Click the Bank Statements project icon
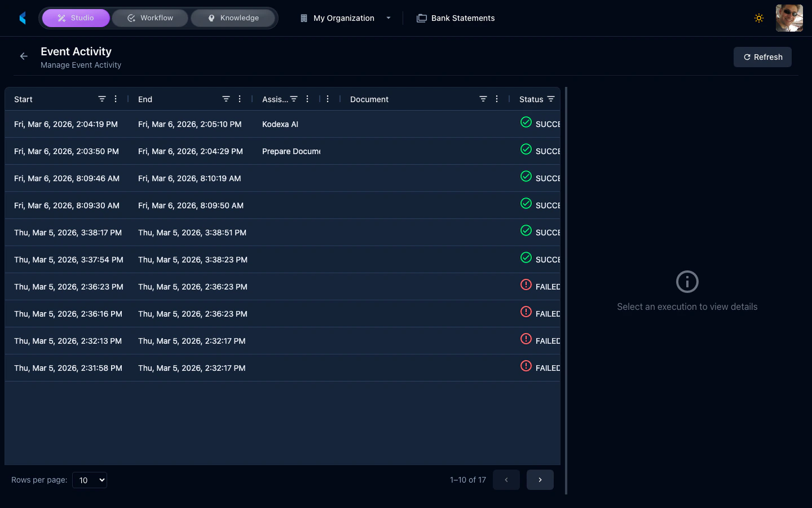The image size is (812, 508). tap(421, 17)
